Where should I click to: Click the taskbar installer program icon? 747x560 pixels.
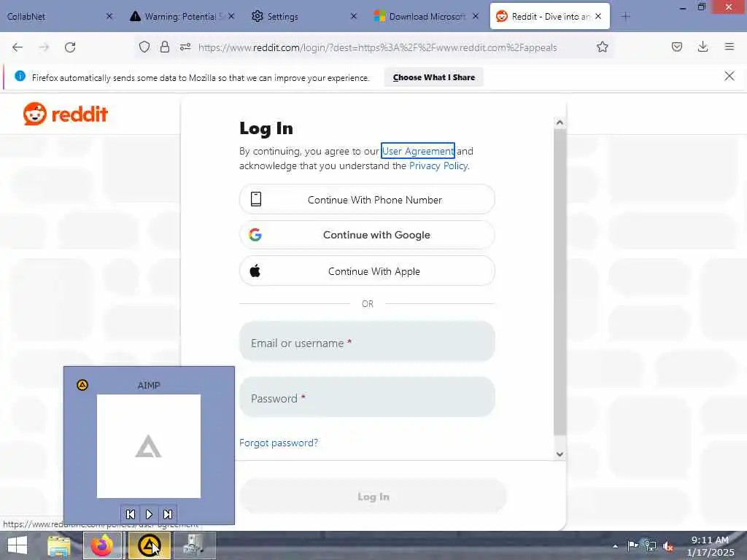[194, 545]
